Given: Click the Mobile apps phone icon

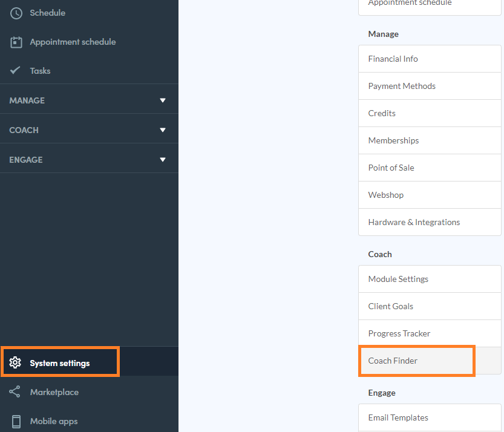Looking at the screenshot, I should pos(16,421).
